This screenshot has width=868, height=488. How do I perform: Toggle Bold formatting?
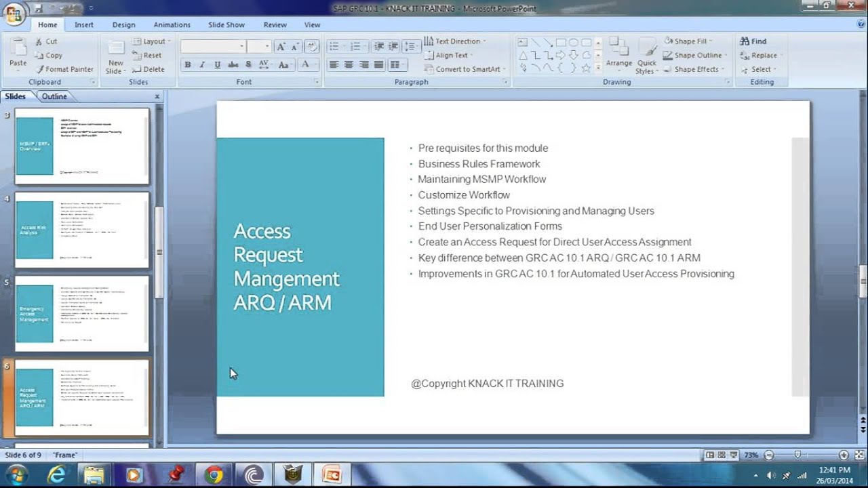click(x=188, y=65)
